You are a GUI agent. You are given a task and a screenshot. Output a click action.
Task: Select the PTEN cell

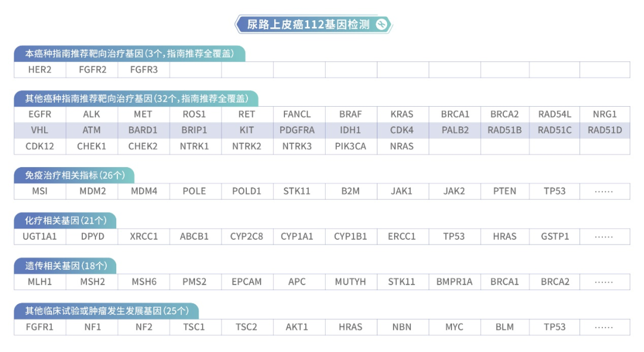pyautogui.click(x=505, y=192)
